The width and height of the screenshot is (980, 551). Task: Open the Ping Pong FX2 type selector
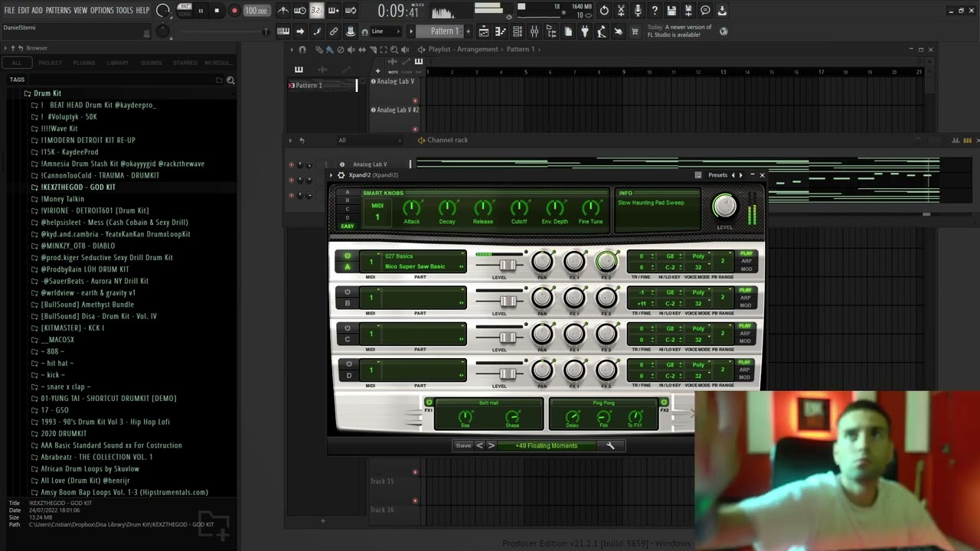click(x=603, y=403)
